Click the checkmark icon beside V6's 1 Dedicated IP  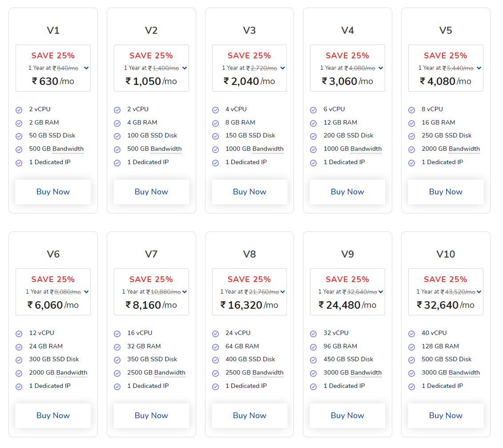pos(19,387)
